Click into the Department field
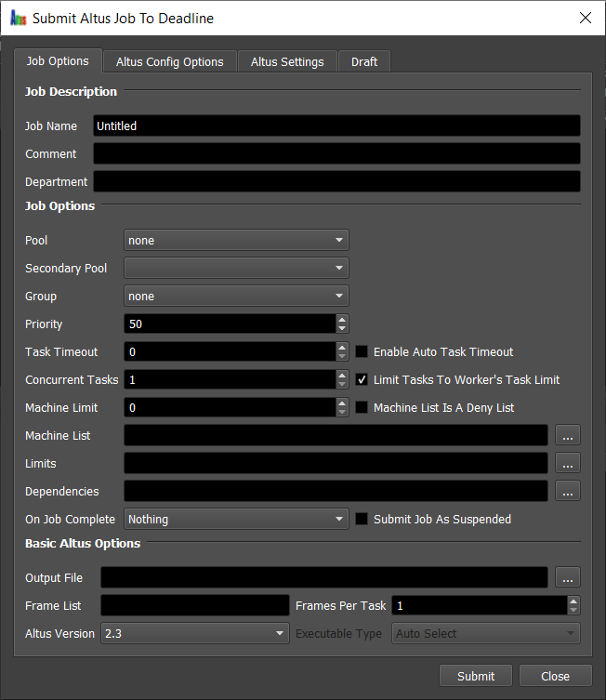The image size is (606, 700). coord(336,181)
